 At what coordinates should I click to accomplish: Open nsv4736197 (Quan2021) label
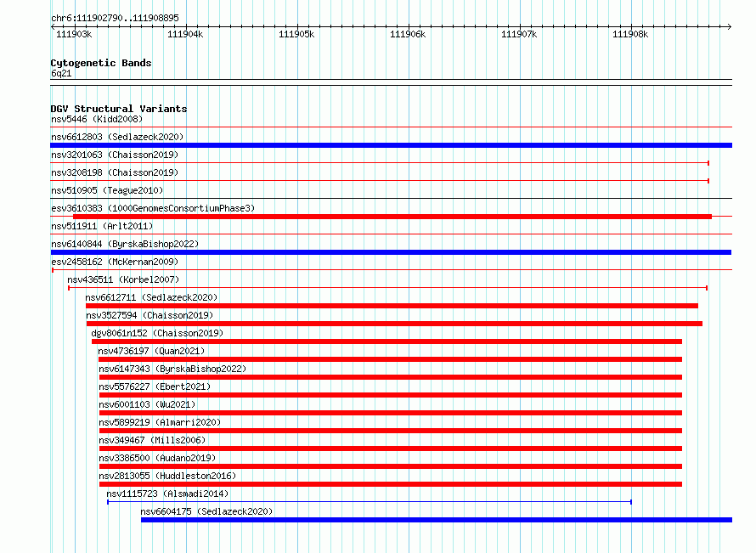151,351
